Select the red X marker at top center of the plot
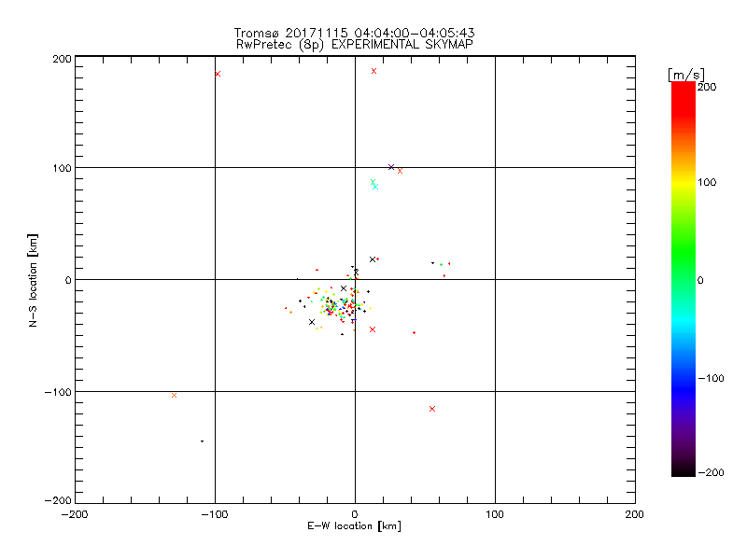The width and height of the screenshot is (747, 560). (373, 71)
